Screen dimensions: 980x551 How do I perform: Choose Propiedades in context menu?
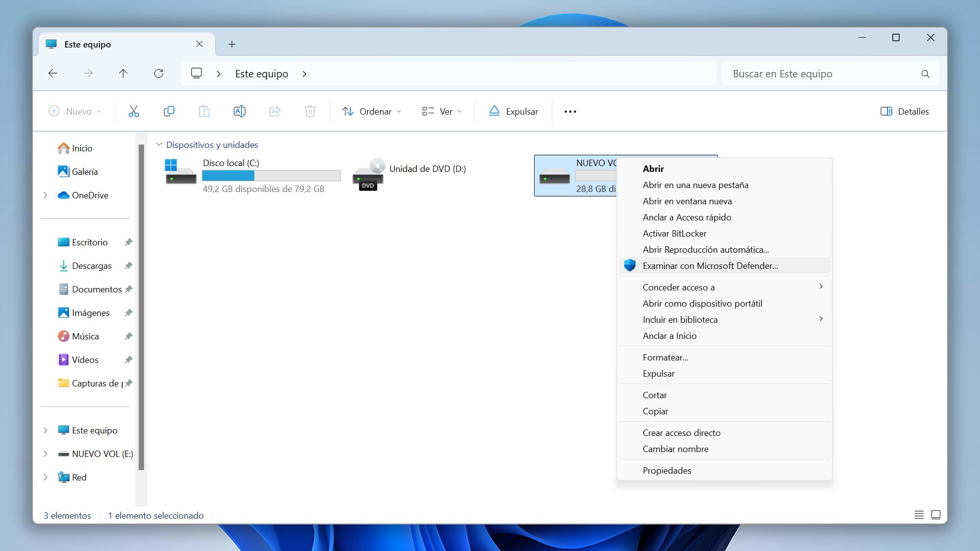point(725,470)
